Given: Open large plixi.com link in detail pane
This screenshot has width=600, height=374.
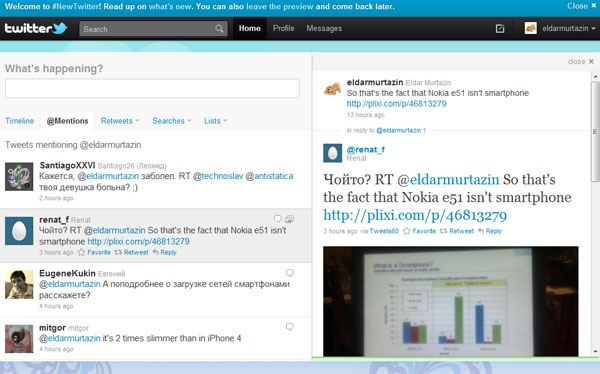Looking at the screenshot, I should [415, 215].
